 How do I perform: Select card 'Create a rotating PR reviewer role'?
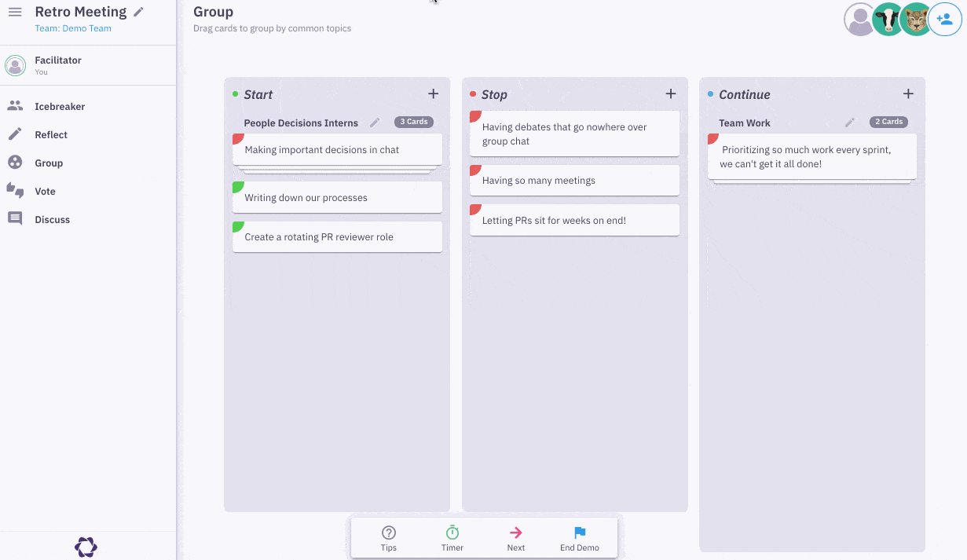(x=337, y=236)
